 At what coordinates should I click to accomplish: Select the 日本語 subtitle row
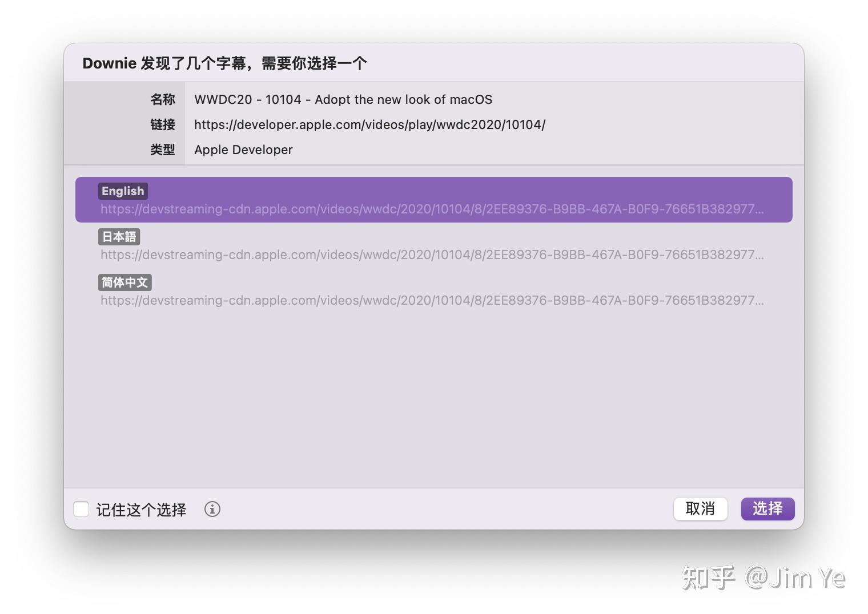(x=434, y=245)
